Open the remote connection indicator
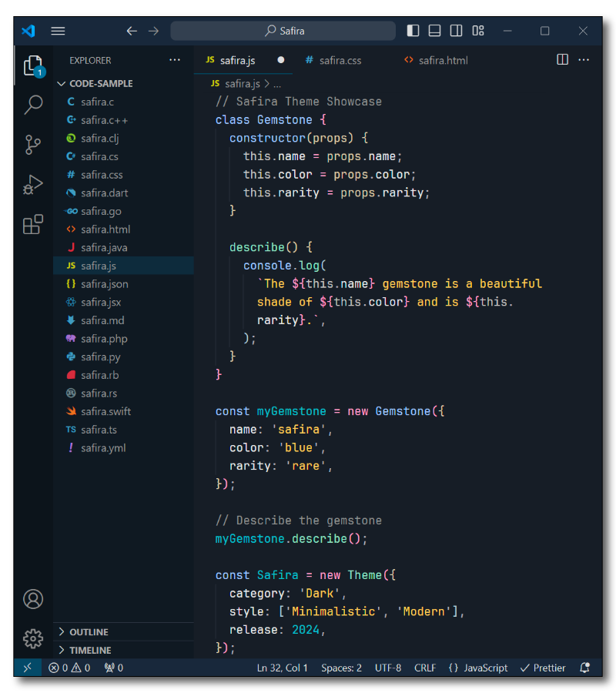 [28, 668]
